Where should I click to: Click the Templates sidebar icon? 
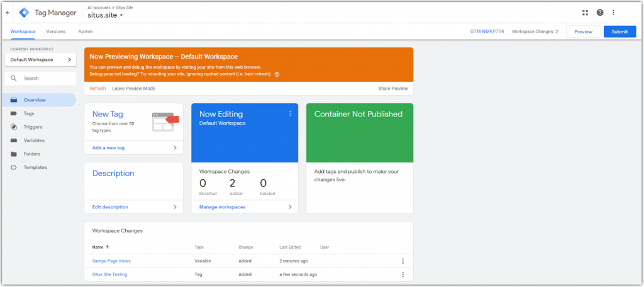point(14,167)
